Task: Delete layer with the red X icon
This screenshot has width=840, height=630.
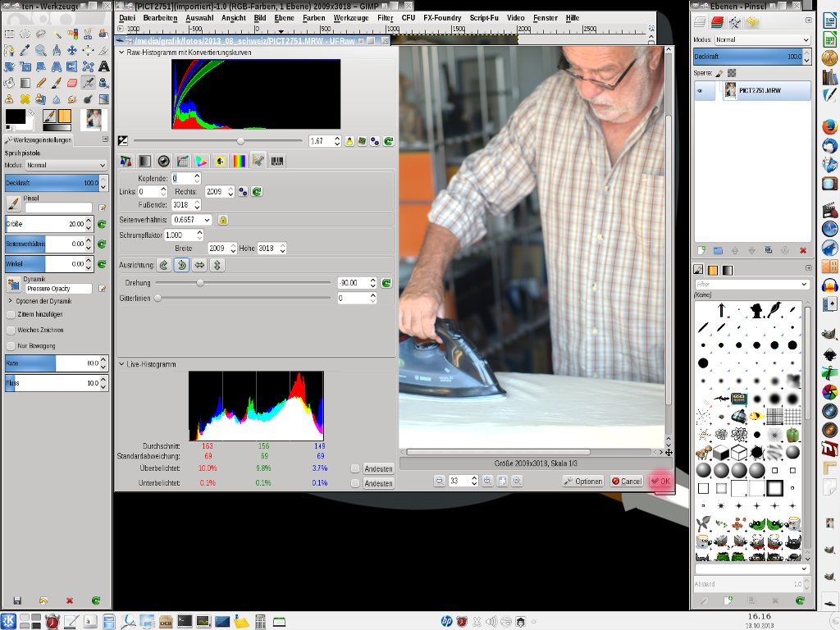Action: click(x=802, y=250)
